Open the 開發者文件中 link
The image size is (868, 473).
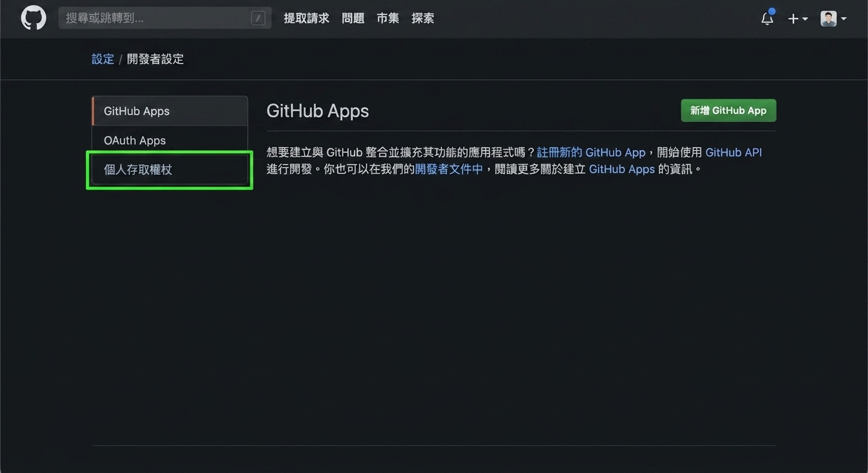[449, 169]
